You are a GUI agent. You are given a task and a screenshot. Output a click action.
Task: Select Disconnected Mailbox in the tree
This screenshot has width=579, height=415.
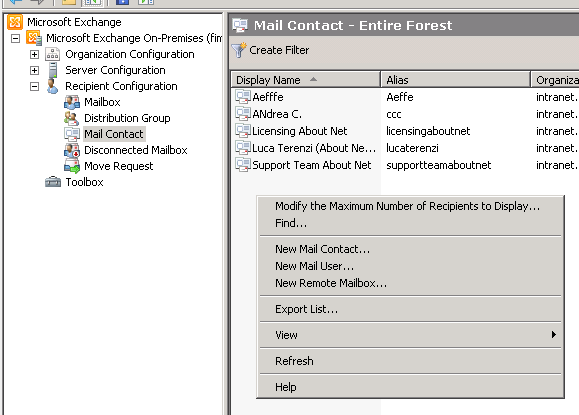click(x=136, y=150)
